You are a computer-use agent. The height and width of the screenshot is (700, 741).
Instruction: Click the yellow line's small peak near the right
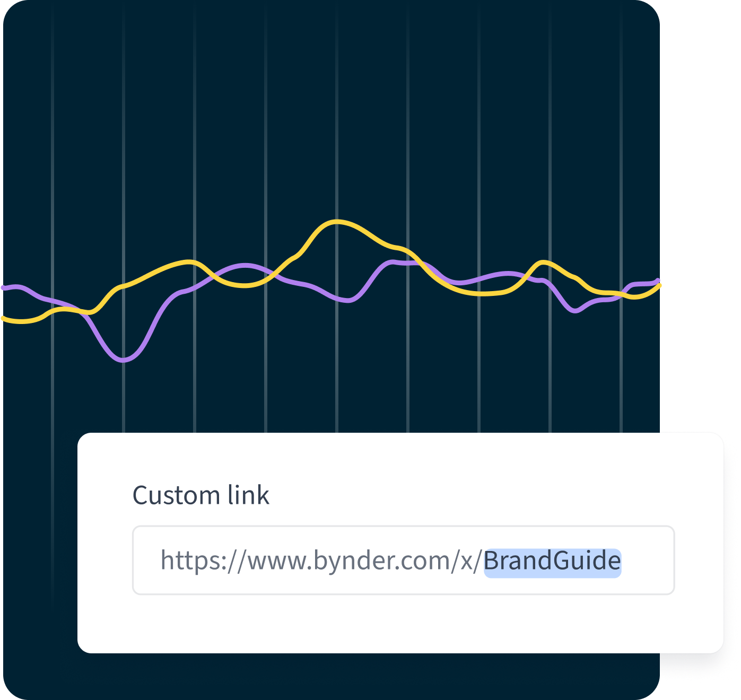click(542, 262)
